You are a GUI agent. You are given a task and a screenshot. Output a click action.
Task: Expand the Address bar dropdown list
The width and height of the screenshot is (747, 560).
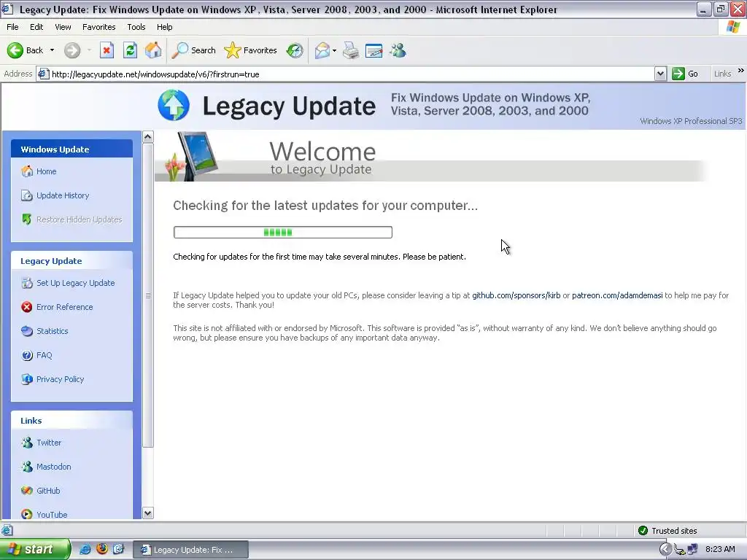tap(660, 74)
